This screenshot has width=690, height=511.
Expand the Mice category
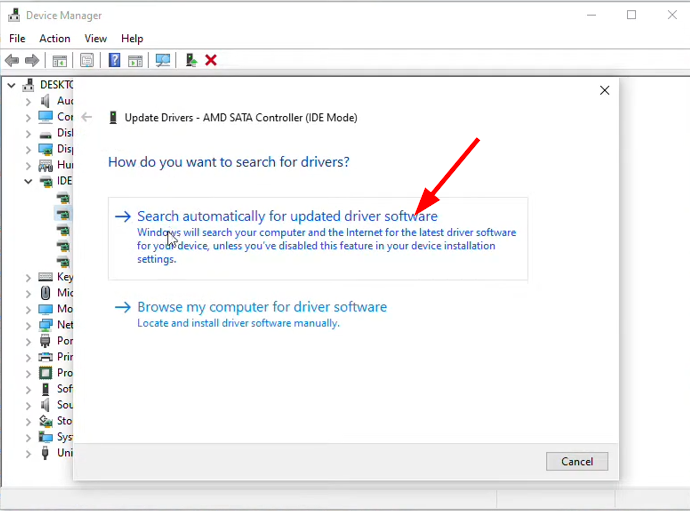(x=28, y=293)
